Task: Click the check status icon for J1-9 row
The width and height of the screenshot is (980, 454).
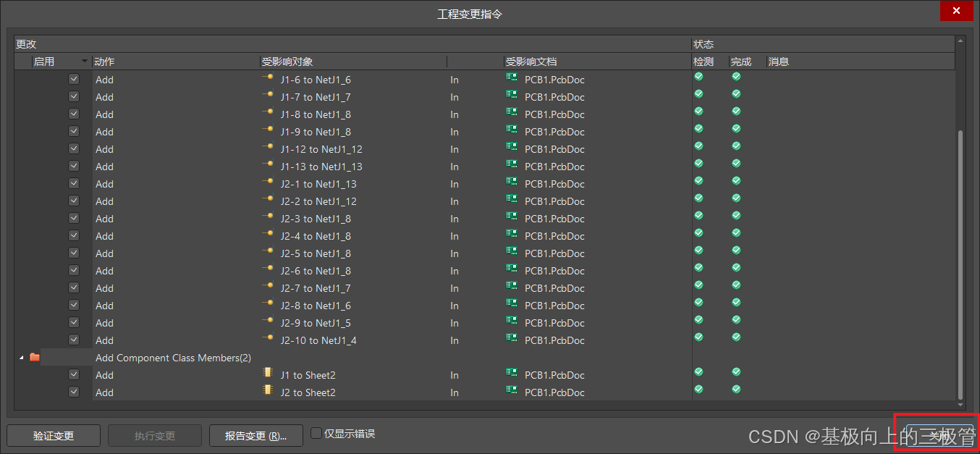Action: click(698, 128)
